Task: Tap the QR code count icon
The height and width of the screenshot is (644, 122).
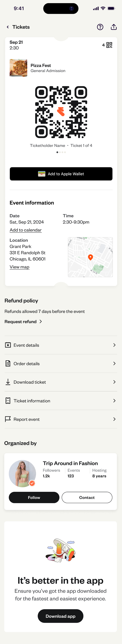Action: [x=109, y=45]
